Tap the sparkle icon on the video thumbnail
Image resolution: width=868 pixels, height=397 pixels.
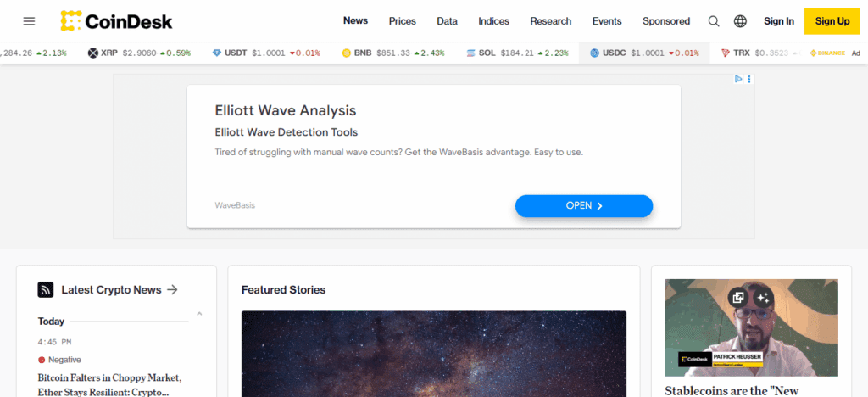pyautogui.click(x=763, y=298)
